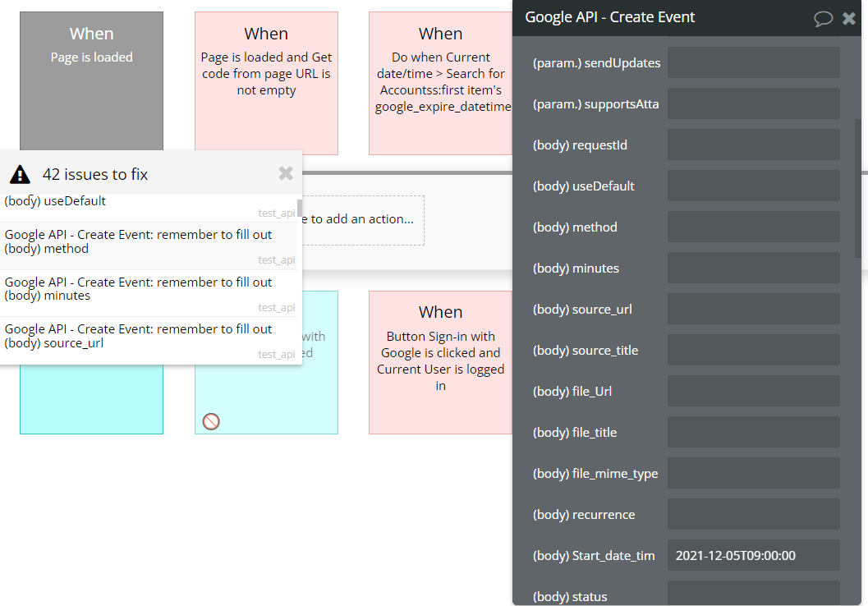The image size is (868, 606).
Task: Click the (body) source_url input field
Action: point(753,309)
